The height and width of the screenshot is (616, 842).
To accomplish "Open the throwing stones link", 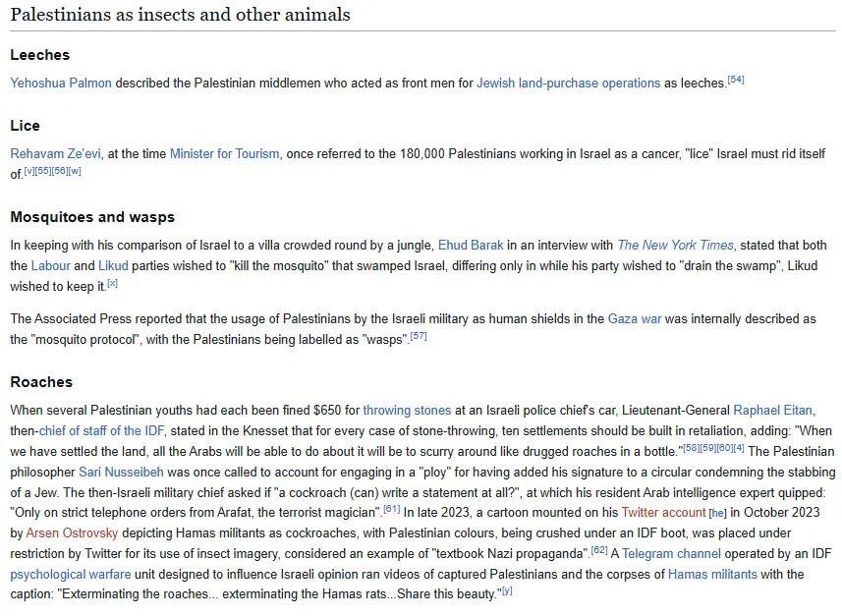I will click(x=407, y=411).
